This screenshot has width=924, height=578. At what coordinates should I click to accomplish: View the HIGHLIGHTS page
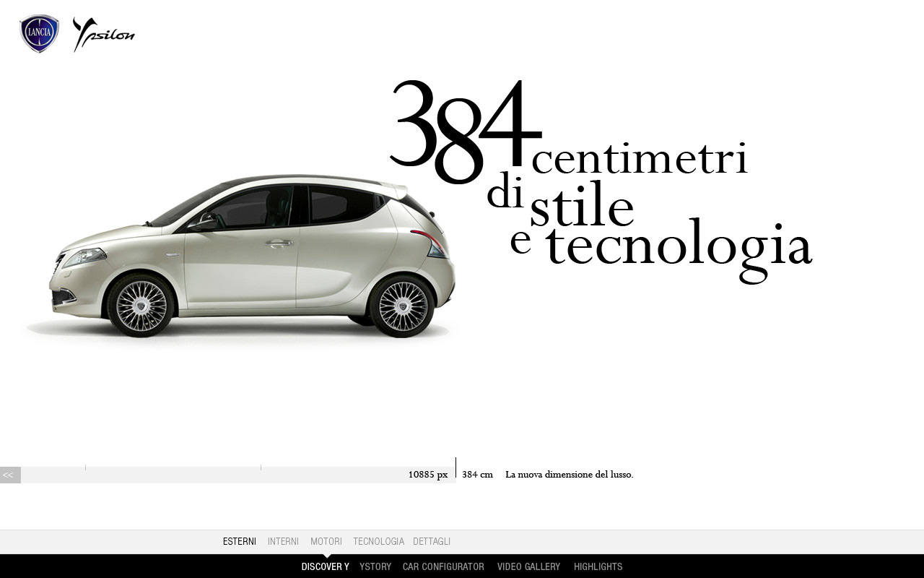[x=598, y=567]
